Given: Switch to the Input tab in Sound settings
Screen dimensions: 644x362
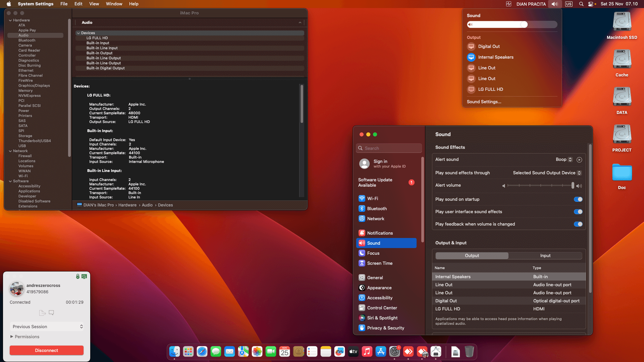Looking at the screenshot, I should [545, 256].
